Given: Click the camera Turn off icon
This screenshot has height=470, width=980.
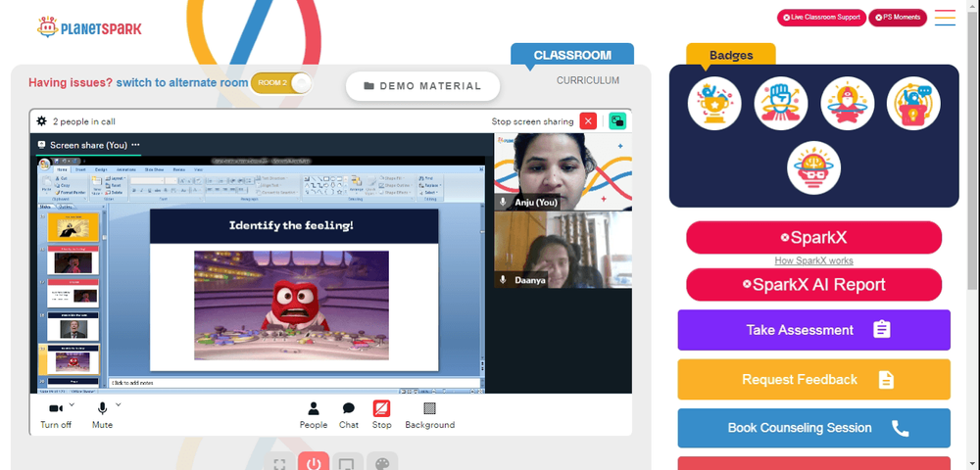Looking at the screenshot, I should [x=56, y=409].
